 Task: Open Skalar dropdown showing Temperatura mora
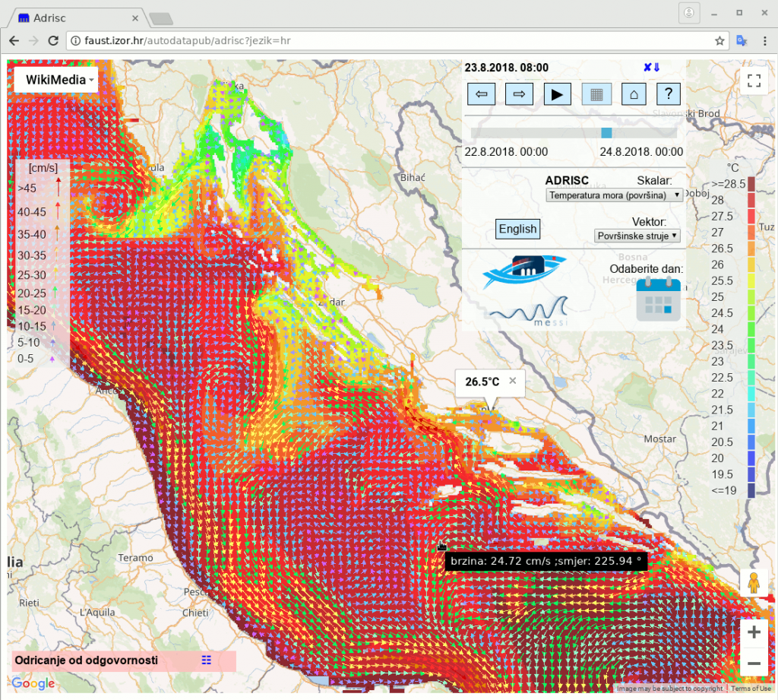614,195
